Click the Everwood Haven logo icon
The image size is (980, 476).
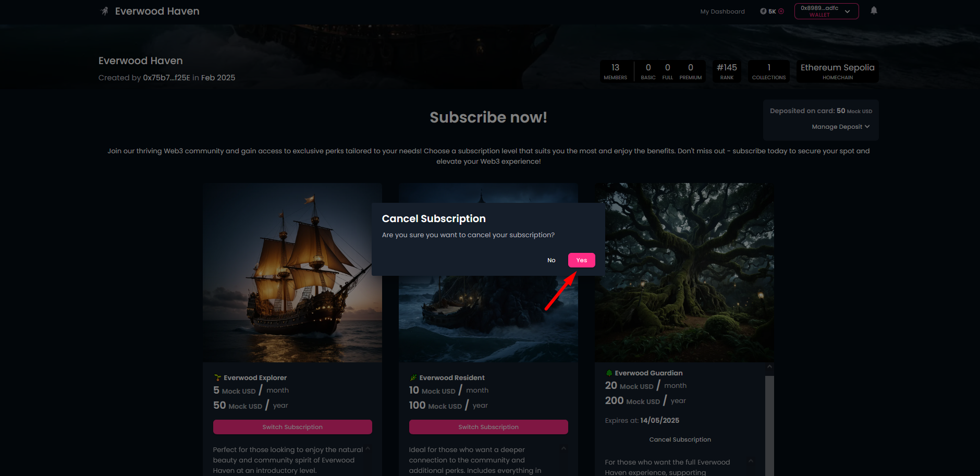click(105, 11)
